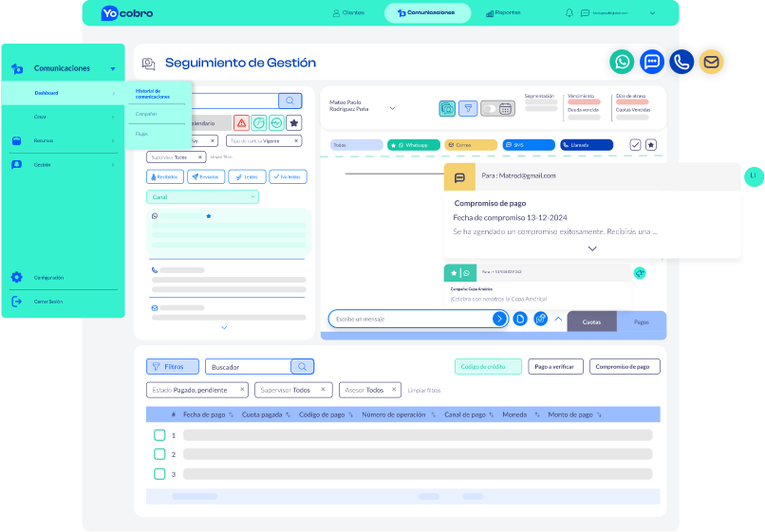Open the notifications bell in top bar
The width and height of the screenshot is (765, 532).
569,12
